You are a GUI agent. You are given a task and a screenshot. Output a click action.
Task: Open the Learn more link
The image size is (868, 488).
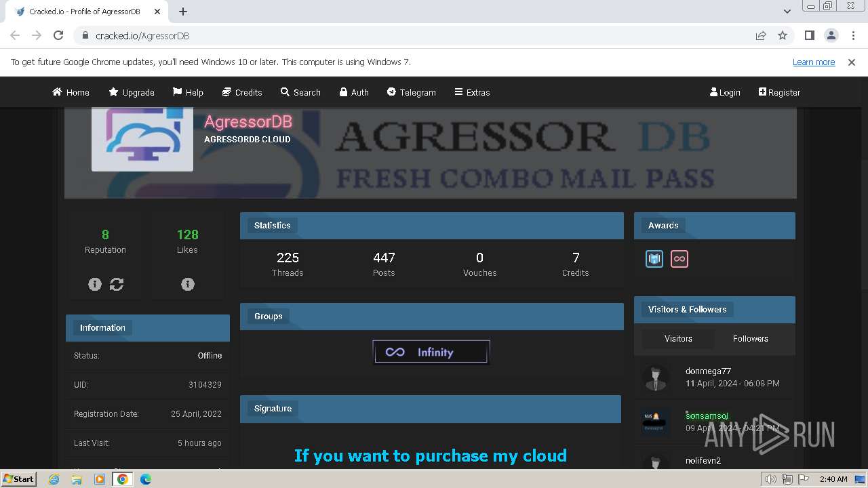(814, 62)
